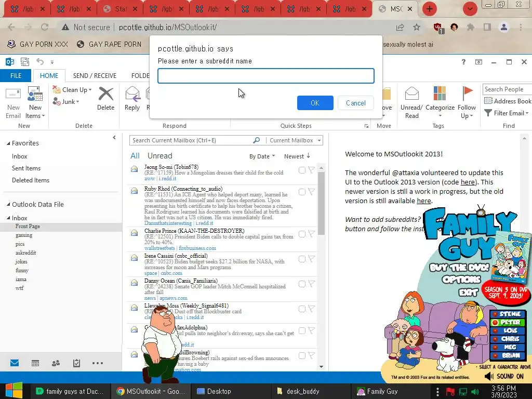Image resolution: width=532 pixels, height=399 pixels.
Task: Click the Undo arrow in quick access toolbar
Action: (x=40, y=62)
